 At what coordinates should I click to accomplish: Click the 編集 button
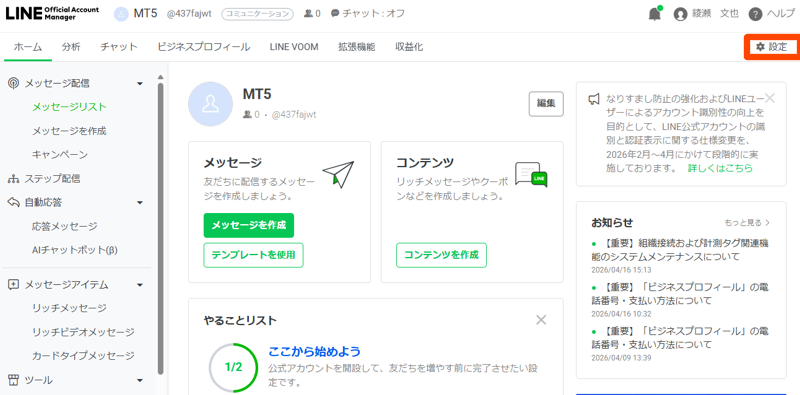546,104
